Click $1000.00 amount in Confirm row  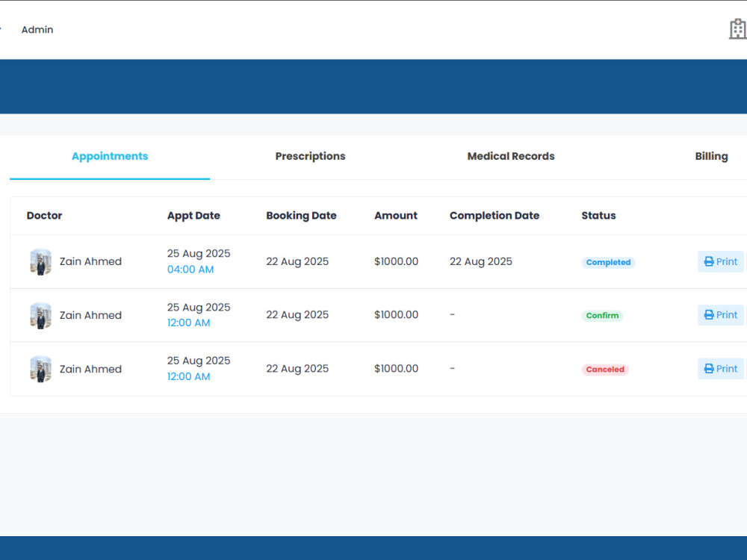point(397,315)
